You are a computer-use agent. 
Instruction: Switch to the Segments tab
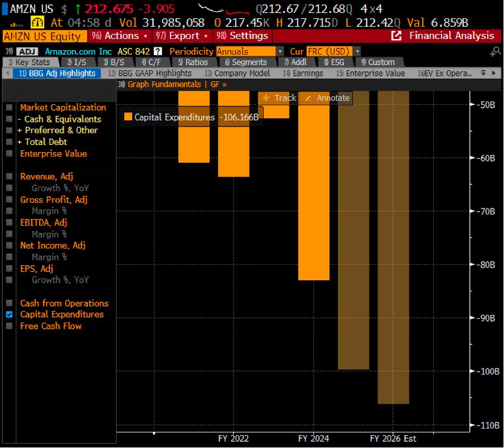tap(246, 62)
